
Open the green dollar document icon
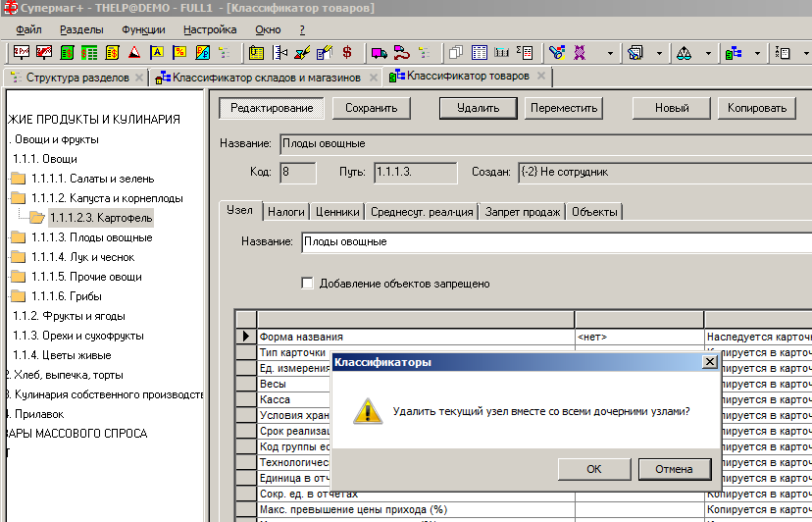tap(67, 52)
